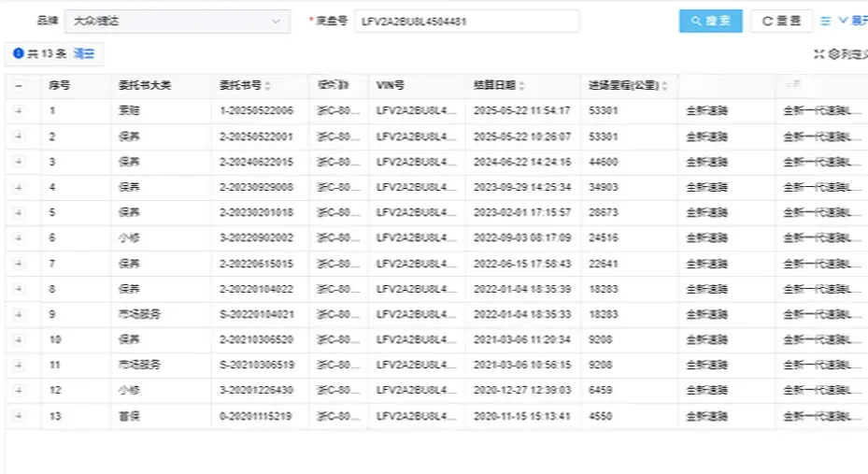The height and width of the screenshot is (474, 868).
Task: Expand row 3 with 委托书号 2-20240622015
Action: point(19,162)
